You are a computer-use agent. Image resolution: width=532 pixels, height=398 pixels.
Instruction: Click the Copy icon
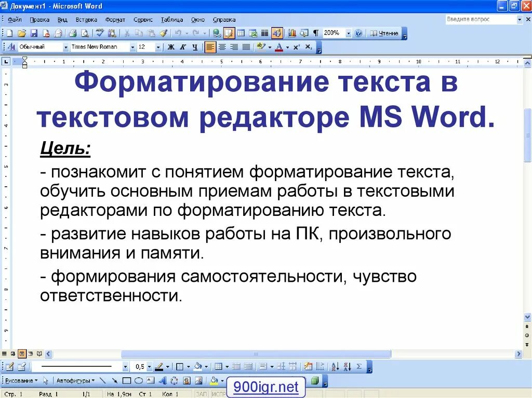pos(139,33)
